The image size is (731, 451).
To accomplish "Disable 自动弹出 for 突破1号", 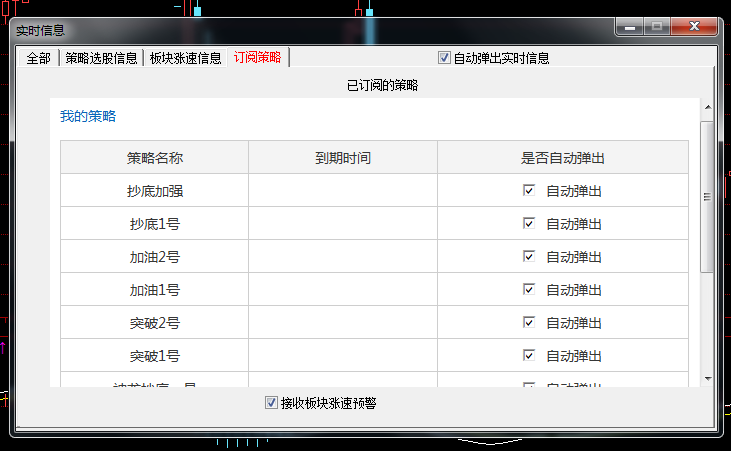I will tap(529, 356).
